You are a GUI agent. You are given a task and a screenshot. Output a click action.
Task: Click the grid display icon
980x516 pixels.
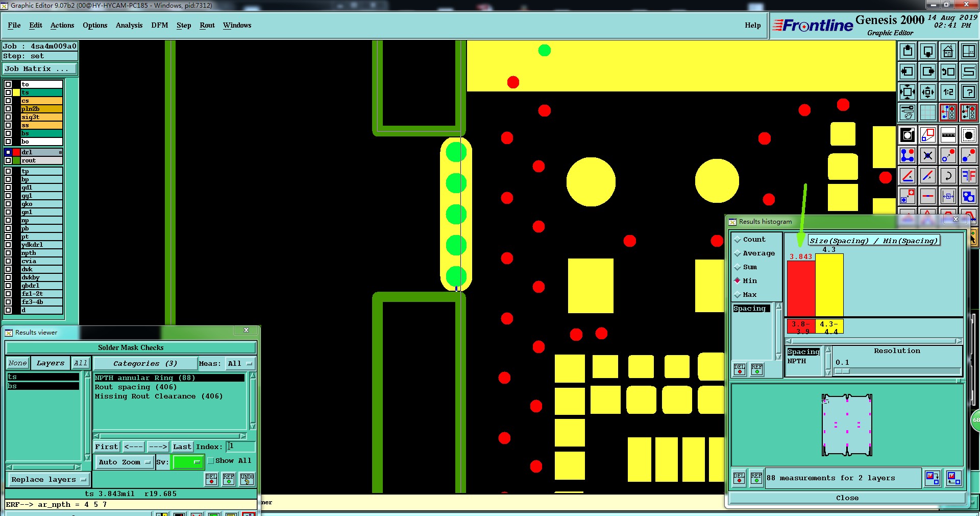(x=928, y=112)
